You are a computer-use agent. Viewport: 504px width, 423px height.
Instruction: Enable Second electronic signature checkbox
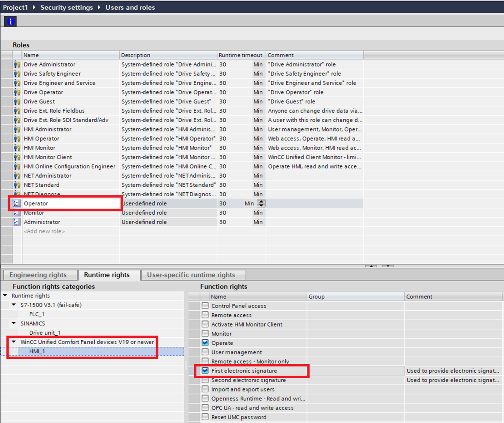[x=205, y=380]
